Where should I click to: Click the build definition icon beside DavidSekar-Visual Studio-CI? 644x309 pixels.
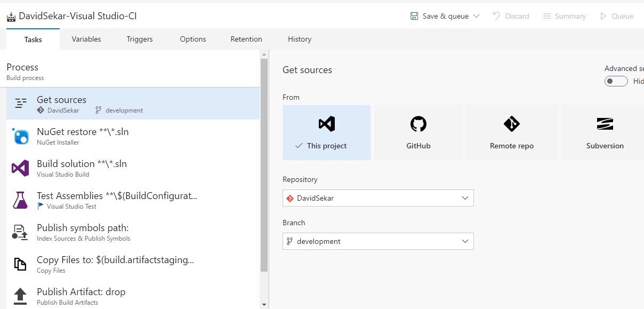(x=11, y=17)
